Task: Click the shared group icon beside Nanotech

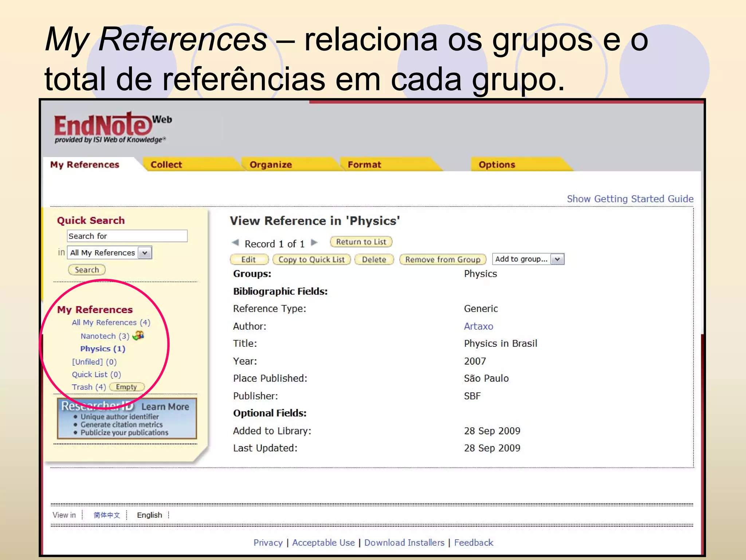Action: click(x=138, y=335)
